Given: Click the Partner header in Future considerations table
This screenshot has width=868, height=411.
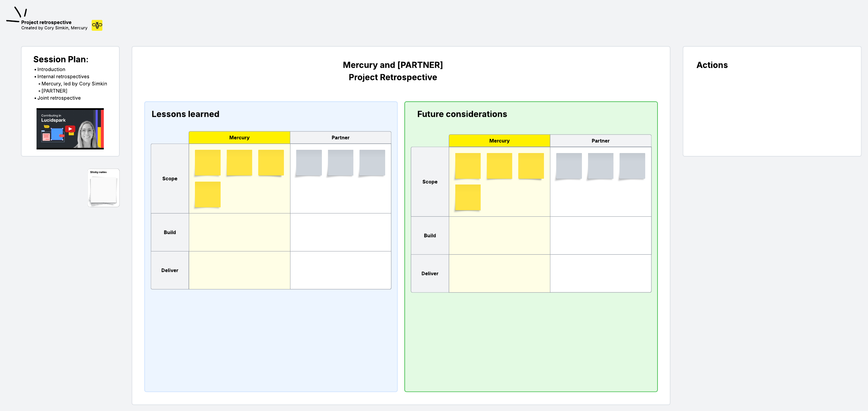Looking at the screenshot, I should point(600,141).
